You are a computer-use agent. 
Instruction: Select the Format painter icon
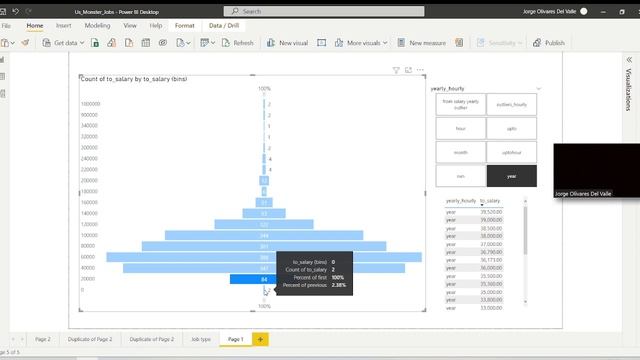click(x=25, y=42)
